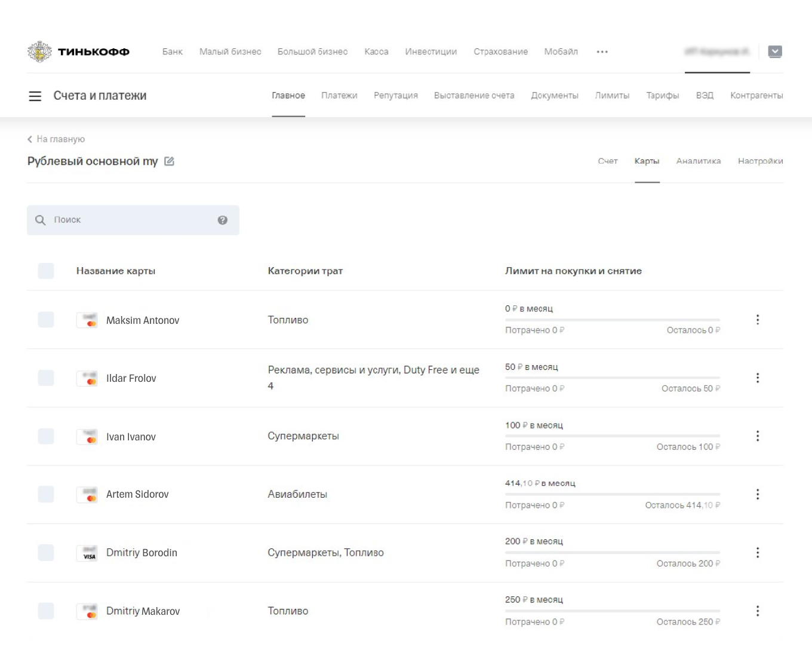Go back via На главную link
The height and width of the screenshot is (665, 812).
(57, 139)
